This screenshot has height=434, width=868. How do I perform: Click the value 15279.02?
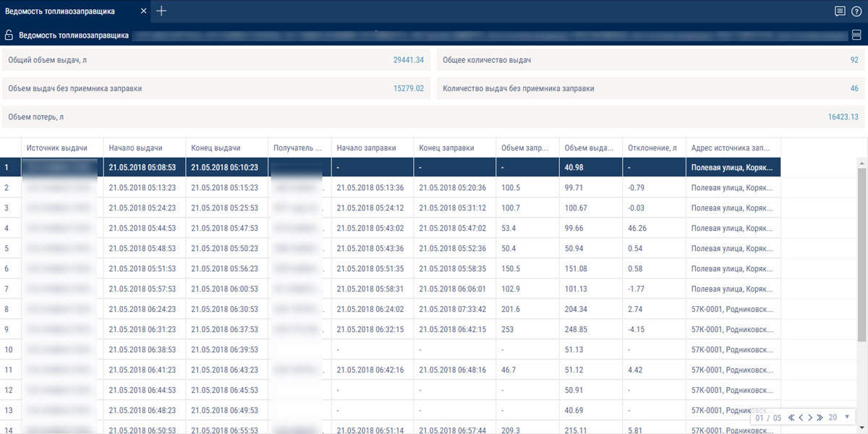point(408,88)
